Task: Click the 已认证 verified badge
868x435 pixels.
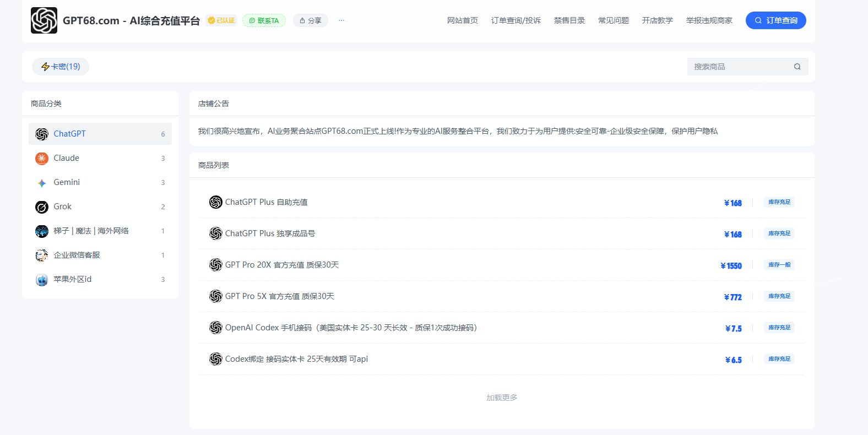Action: pos(221,20)
